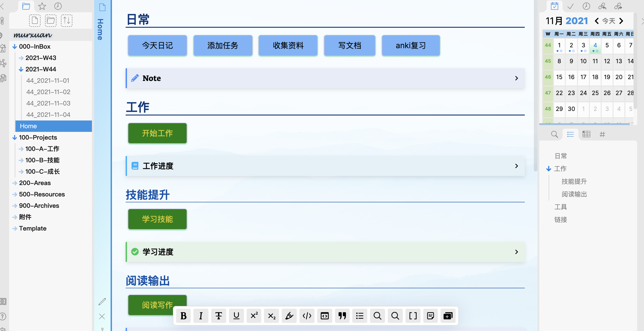Expand the 工作进度 callout
This screenshot has height=331, width=644.
point(517,166)
